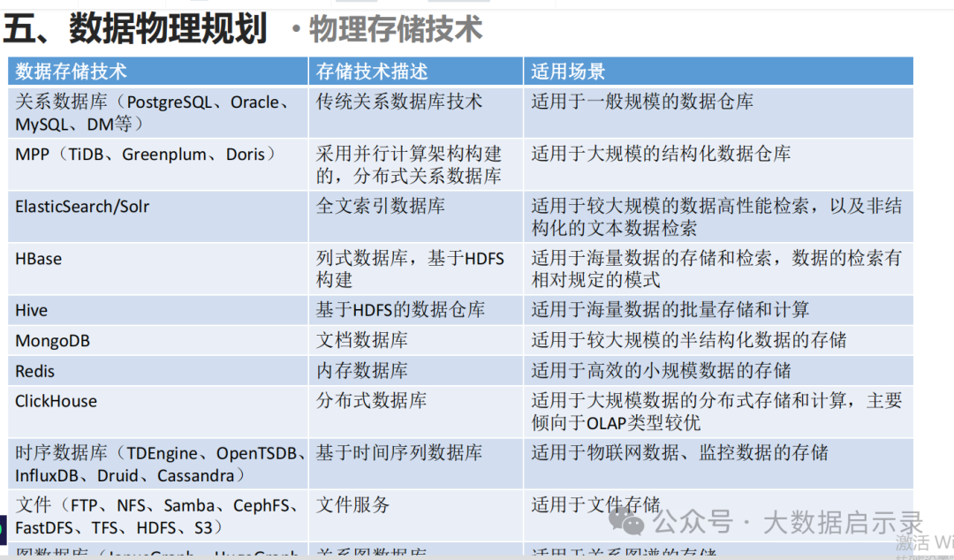954x560 pixels.
Task: Click the '适用于海量数据的批量存储和计算' cell
Action: click(x=718, y=310)
